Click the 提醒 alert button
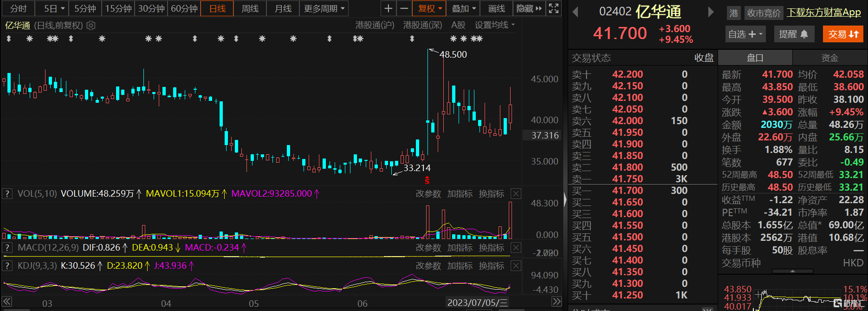868x311 pixels. (x=793, y=34)
